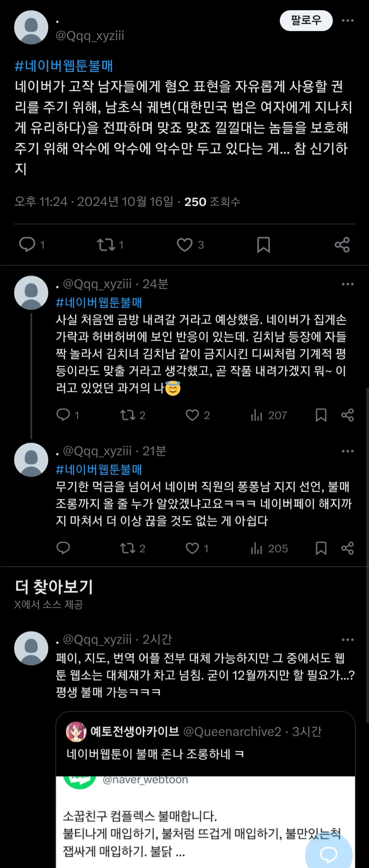Open more options on the main post
The image size is (369, 868).
tap(347, 20)
